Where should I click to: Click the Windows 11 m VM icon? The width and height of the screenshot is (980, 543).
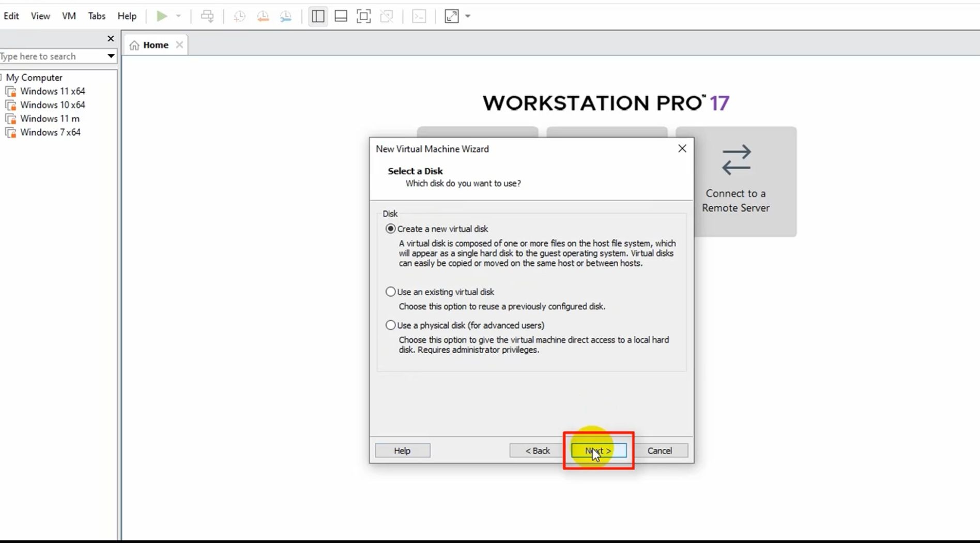tap(10, 119)
